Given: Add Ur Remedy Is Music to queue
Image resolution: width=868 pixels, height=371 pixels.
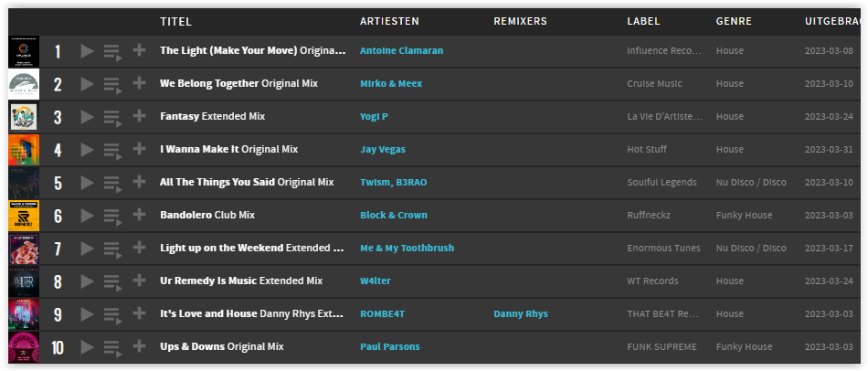Looking at the screenshot, I should [112, 281].
